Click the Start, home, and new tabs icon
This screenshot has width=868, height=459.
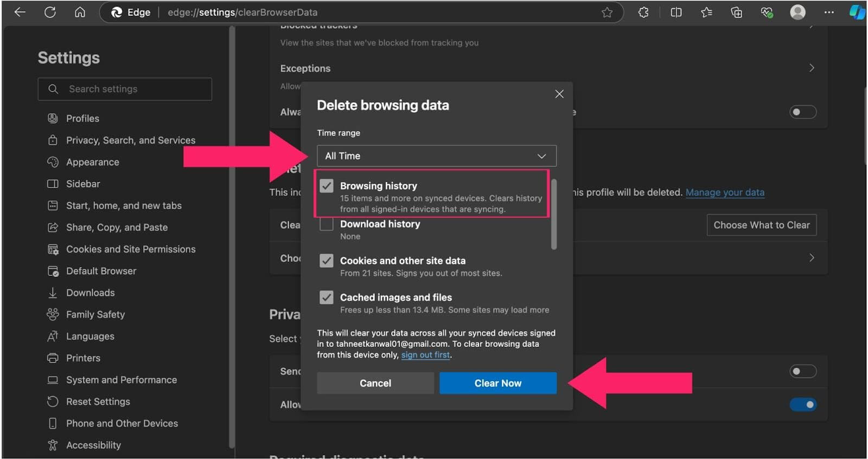(53, 205)
